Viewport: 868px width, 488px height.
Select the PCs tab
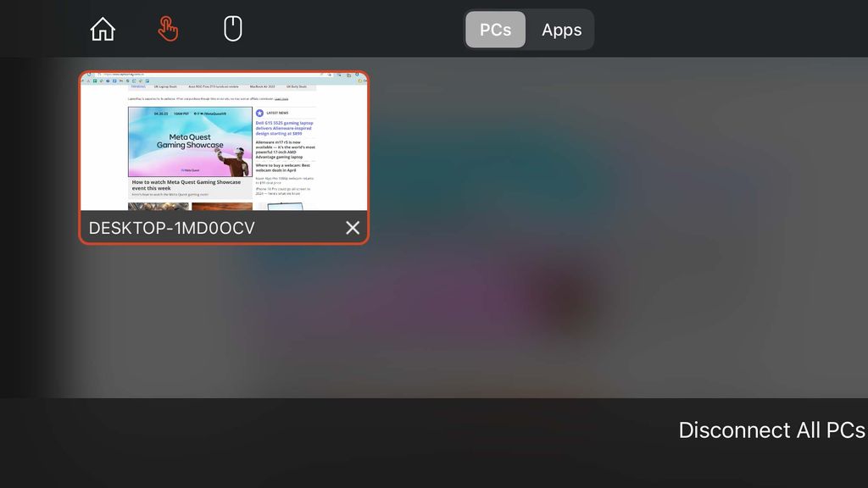(x=495, y=29)
